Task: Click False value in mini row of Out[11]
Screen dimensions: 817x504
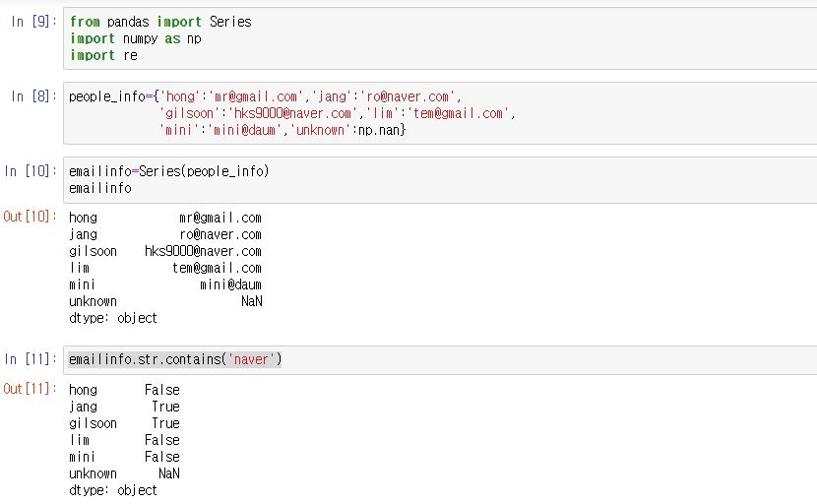Action: [162, 457]
